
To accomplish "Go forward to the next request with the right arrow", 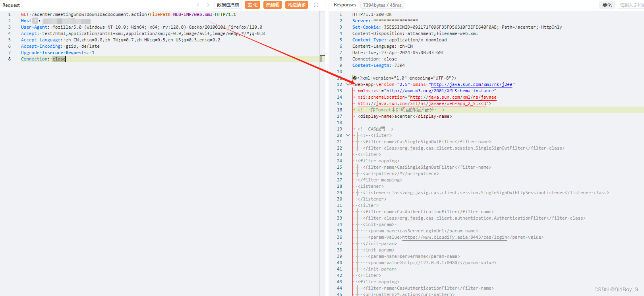I will [208, 5].
